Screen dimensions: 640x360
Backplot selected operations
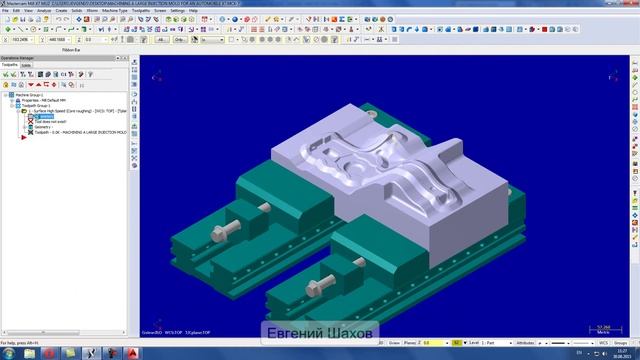click(40, 75)
